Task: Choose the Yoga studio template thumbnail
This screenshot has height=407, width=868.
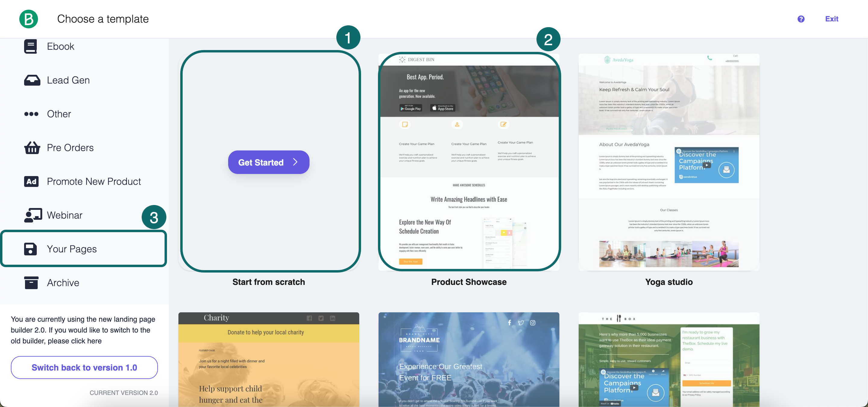Action: tap(668, 162)
